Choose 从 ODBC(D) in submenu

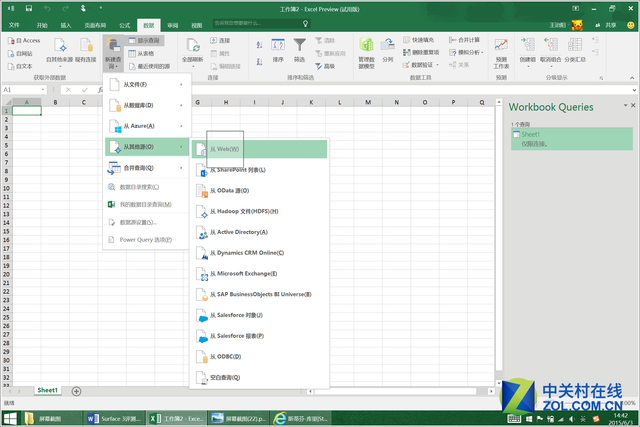(x=260, y=357)
